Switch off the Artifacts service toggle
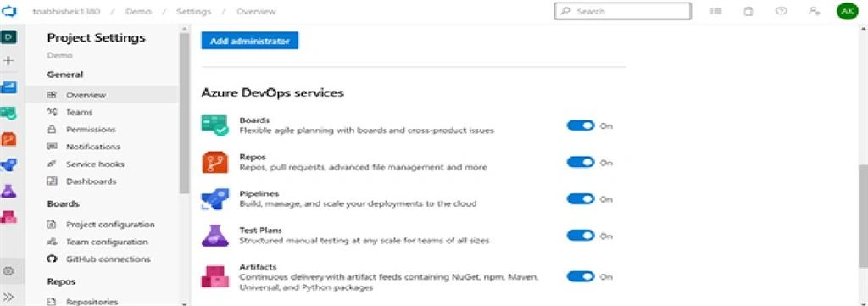Image resolution: width=868 pixels, height=306 pixels. click(x=580, y=276)
